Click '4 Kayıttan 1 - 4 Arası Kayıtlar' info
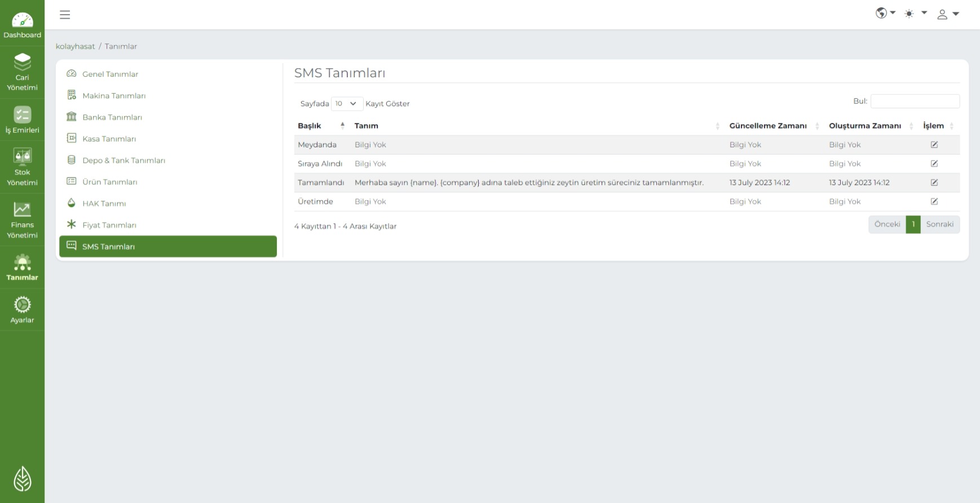The width and height of the screenshot is (980, 503). 345,226
